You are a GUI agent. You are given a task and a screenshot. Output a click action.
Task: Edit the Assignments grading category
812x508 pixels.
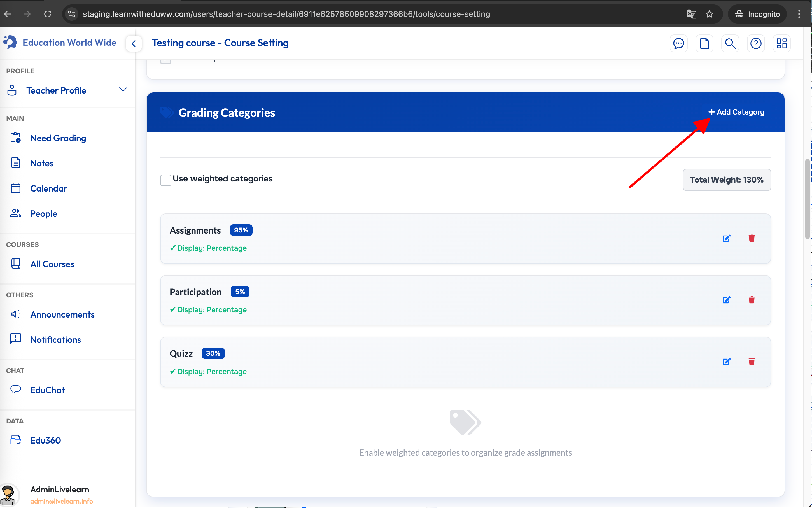click(x=726, y=238)
